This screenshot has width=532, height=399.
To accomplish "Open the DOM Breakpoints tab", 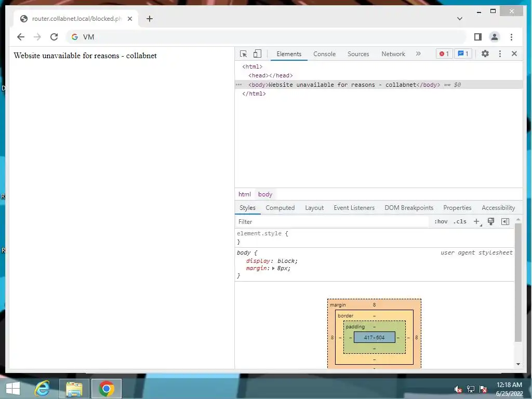I will click(x=409, y=208).
